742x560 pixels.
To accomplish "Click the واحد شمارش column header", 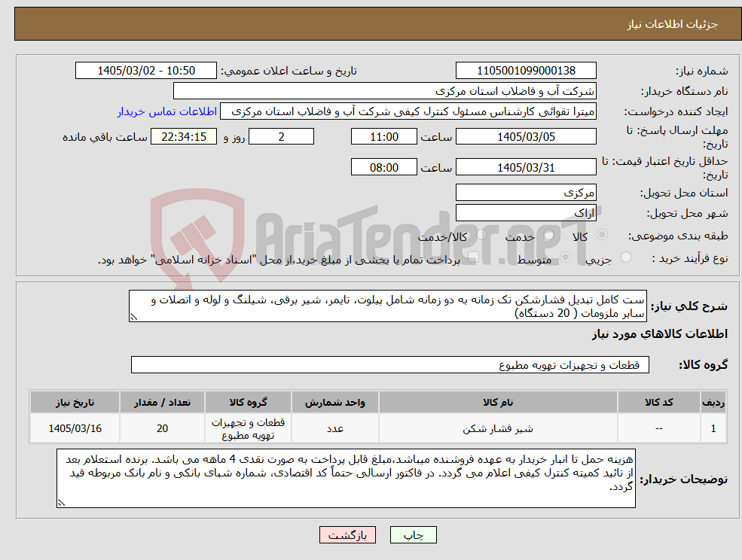I will 335,402.
